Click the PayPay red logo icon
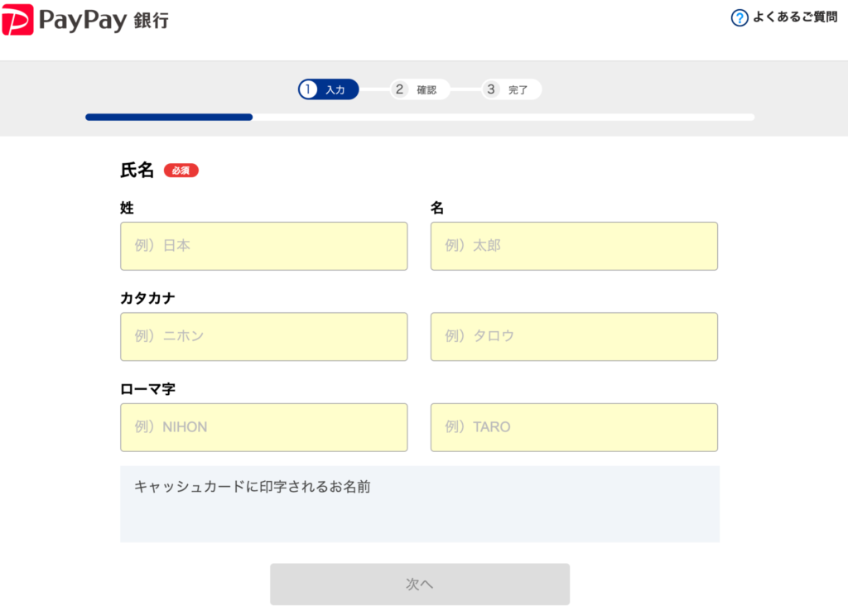Screen dimensions: 848x616 tap(17, 20)
